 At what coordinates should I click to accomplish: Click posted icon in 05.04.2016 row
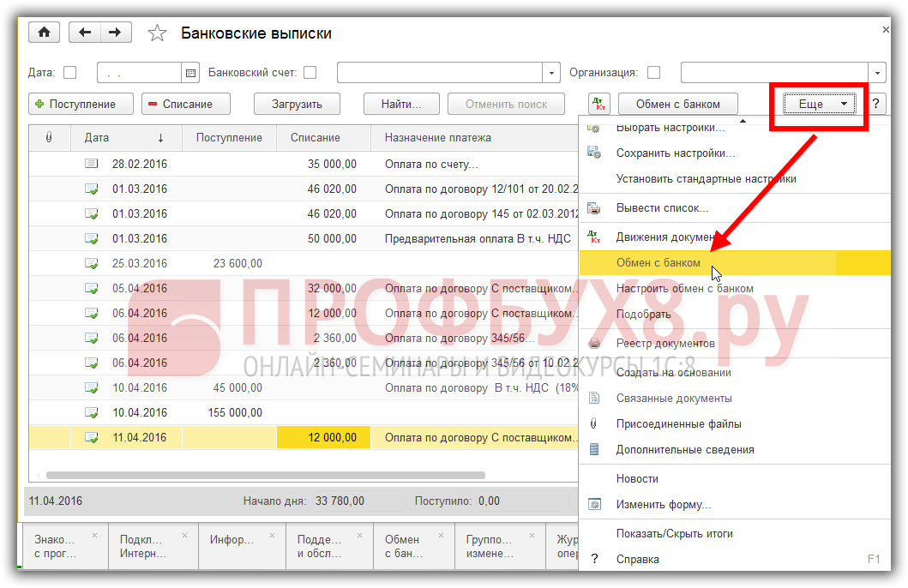click(92, 288)
